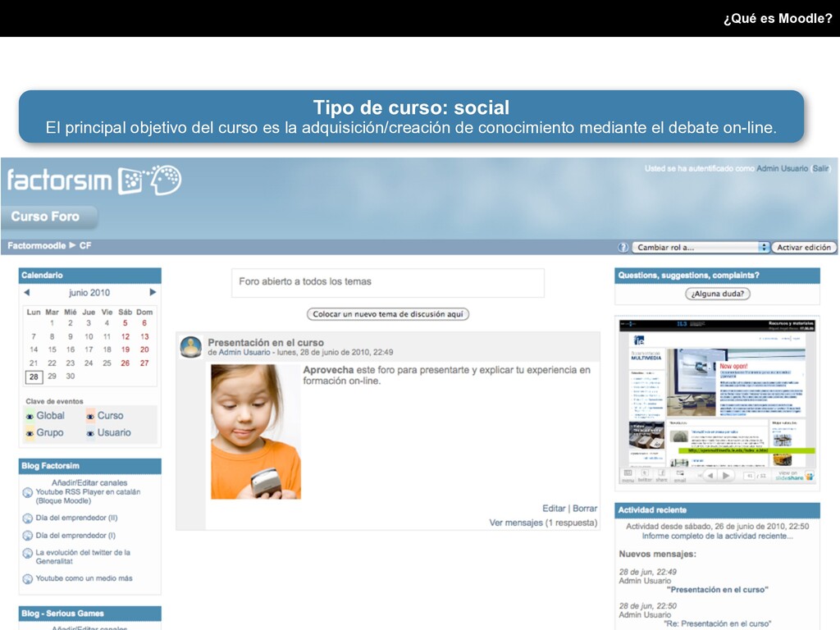Open "Re: Presentación en el curso" recent message

point(717,623)
